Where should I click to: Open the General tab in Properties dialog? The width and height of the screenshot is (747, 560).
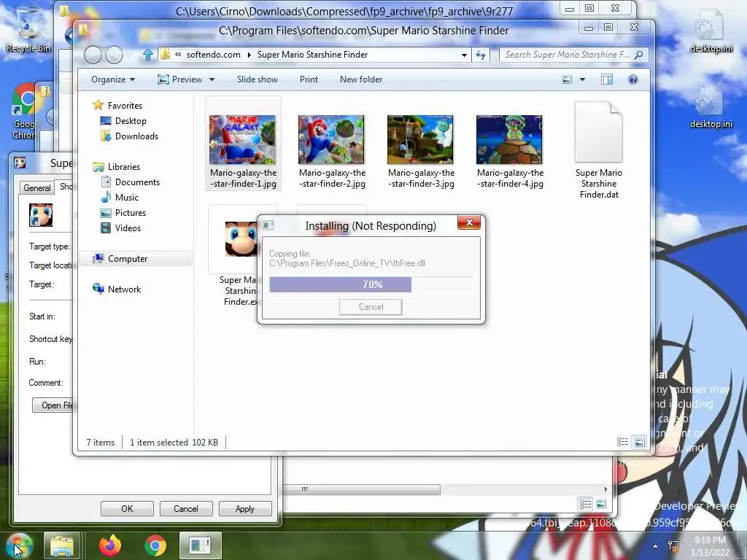click(x=37, y=188)
